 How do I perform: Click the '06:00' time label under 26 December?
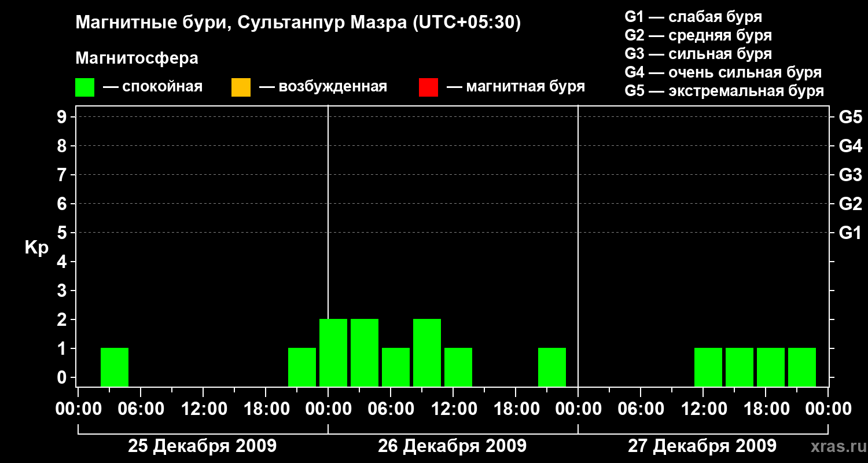(x=391, y=409)
